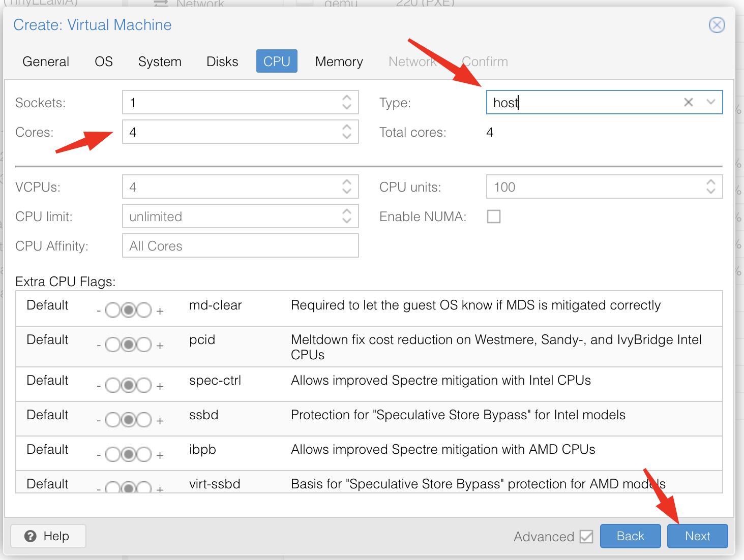Toggle the Advanced checkbox
744x560 pixels.
click(586, 537)
